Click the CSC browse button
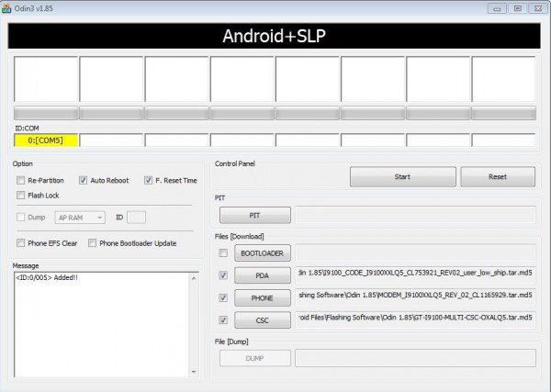Screen dimensions: 551x392 263,320
